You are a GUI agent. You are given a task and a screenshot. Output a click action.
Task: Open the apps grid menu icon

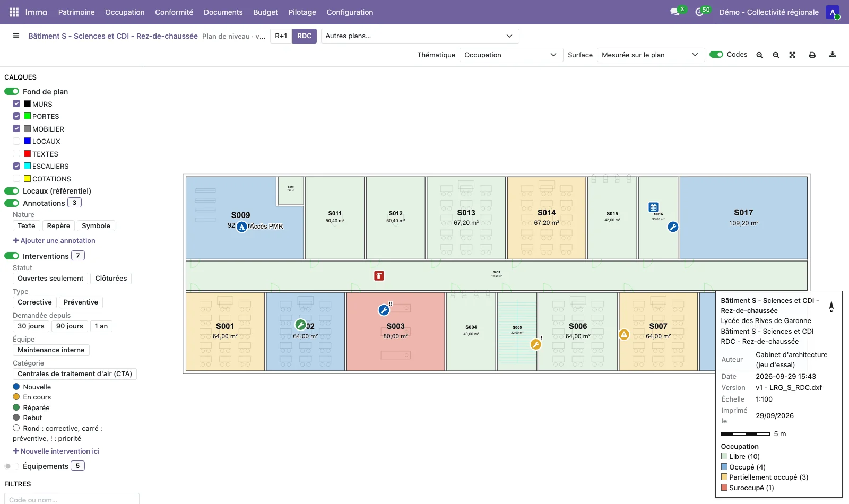coord(14,12)
